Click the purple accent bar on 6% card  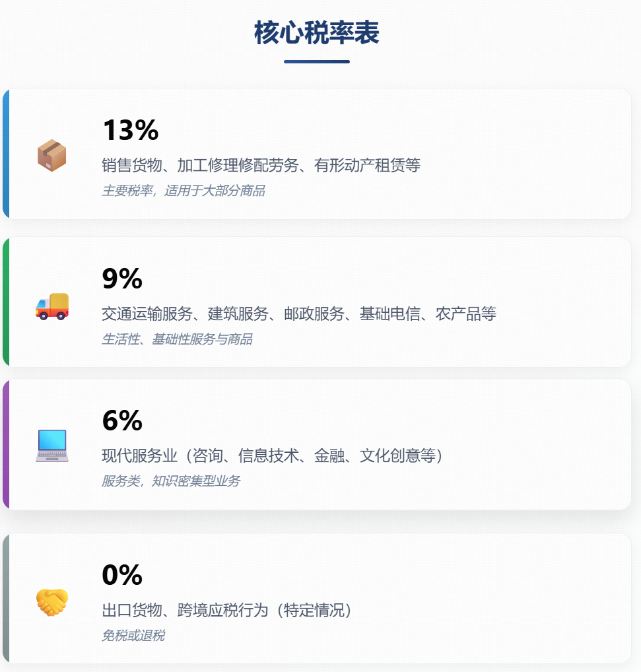coord(5,444)
